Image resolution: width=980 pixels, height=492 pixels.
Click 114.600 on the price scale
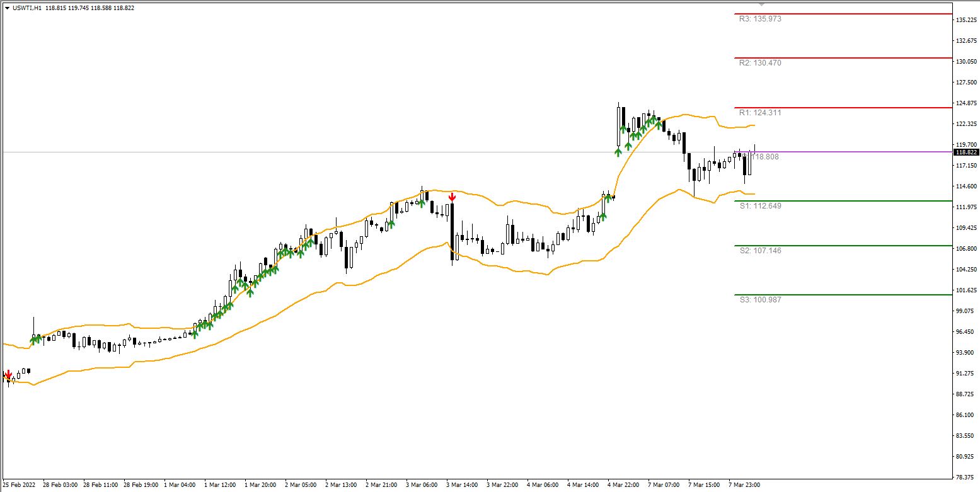[x=966, y=186]
